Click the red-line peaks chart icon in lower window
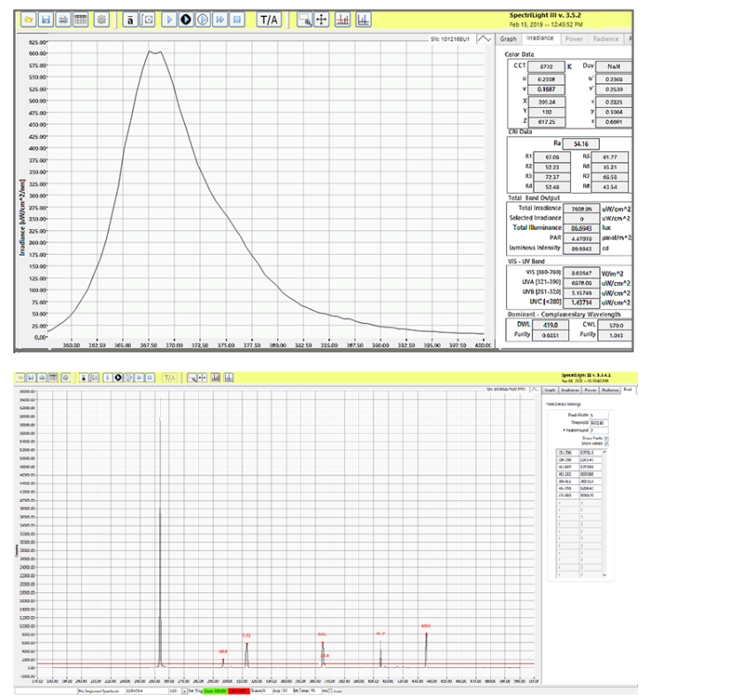 tap(216, 378)
